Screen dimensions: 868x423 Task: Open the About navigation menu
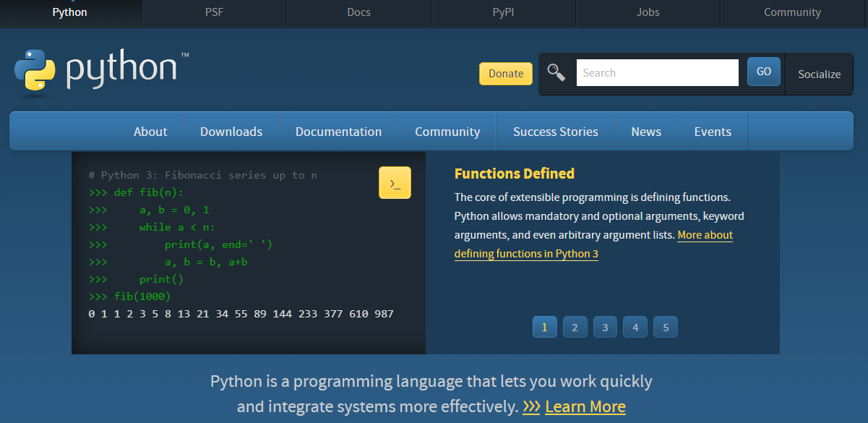pyautogui.click(x=150, y=132)
